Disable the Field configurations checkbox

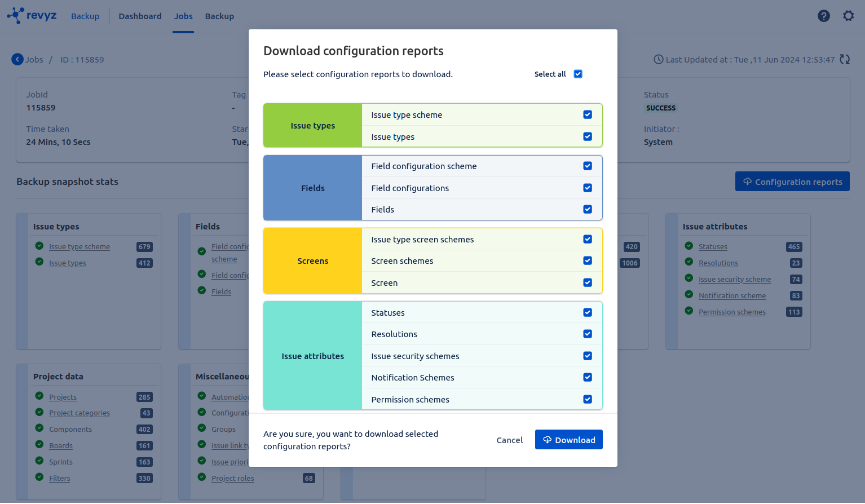(x=587, y=188)
